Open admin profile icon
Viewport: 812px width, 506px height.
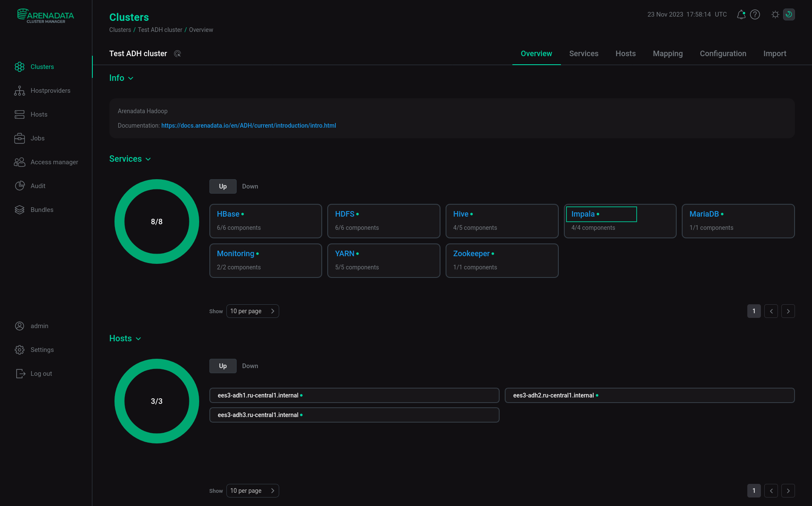[x=20, y=326]
